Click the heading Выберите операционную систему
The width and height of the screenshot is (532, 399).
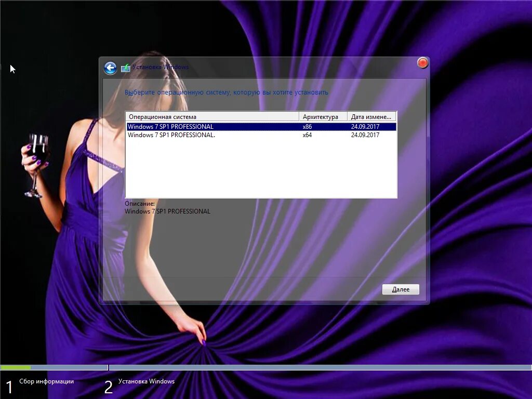click(x=227, y=92)
